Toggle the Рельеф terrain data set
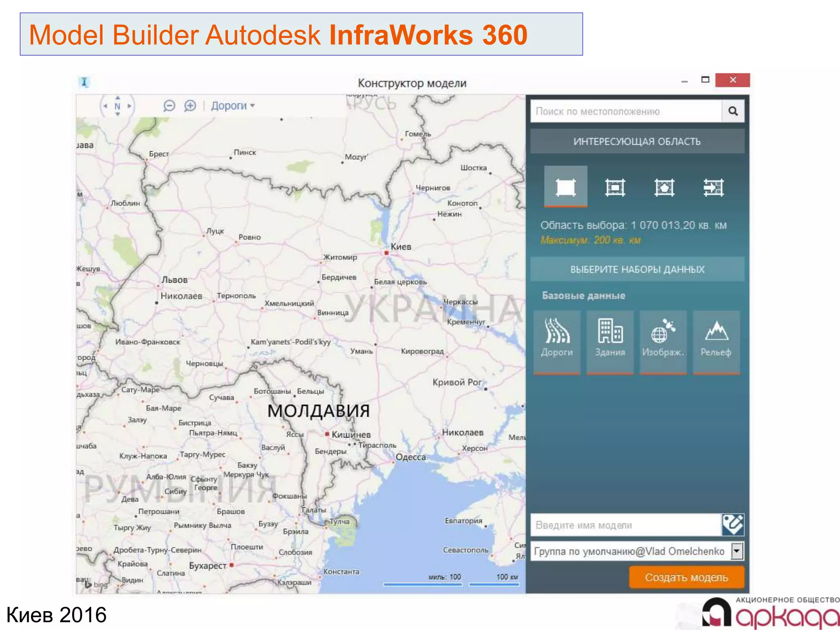840x630 pixels. pyautogui.click(x=716, y=342)
